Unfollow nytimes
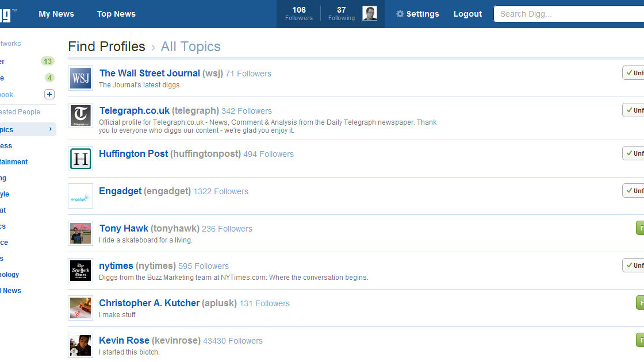This screenshot has width=644, height=362. pos(633,265)
